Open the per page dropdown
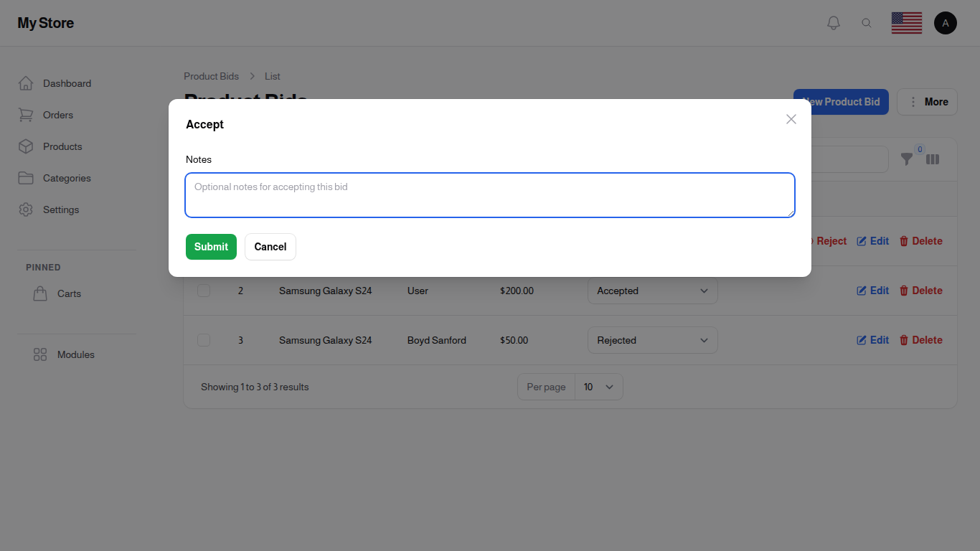Screen dimensions: 980x551 (x=599, y=387)
